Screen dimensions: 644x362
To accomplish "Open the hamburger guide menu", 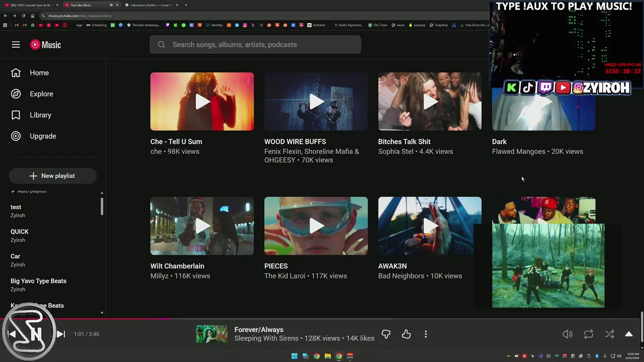I will point(16,45).
